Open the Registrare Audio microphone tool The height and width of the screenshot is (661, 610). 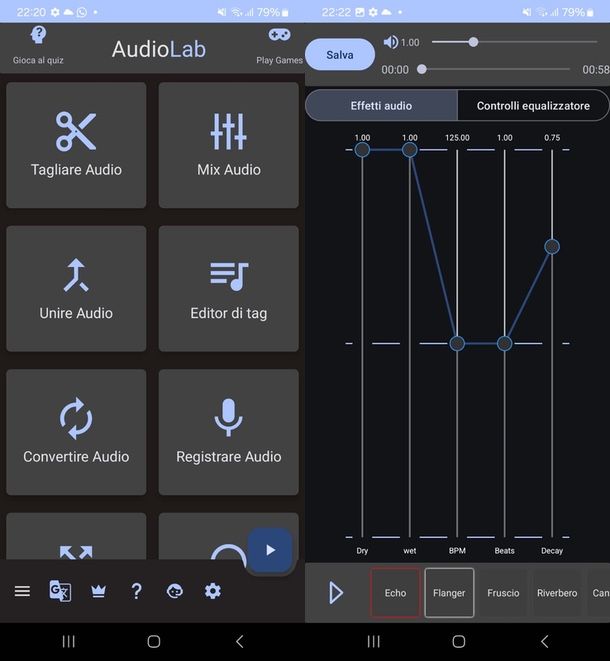pos(228,432)
